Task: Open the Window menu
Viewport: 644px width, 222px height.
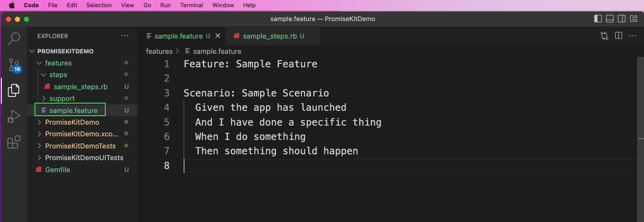Action: point(223,5)
